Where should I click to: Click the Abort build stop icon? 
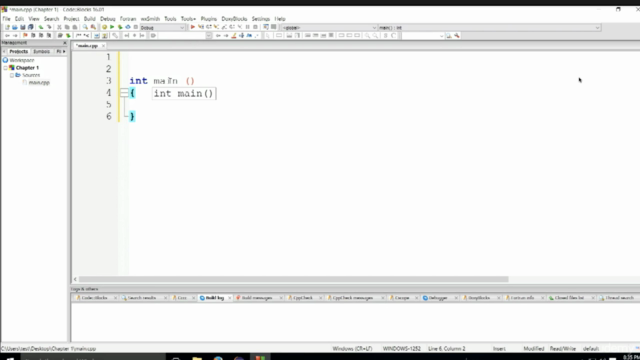coord(136,27)
